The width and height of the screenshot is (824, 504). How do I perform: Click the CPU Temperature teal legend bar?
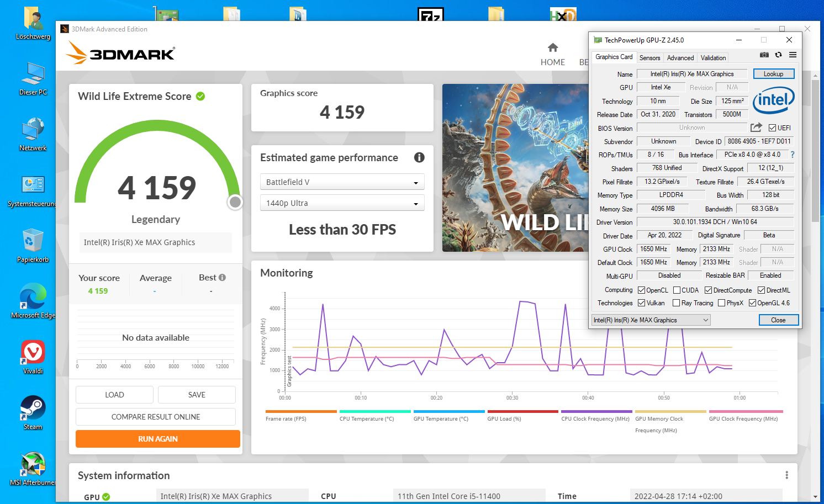click(375, 412)
